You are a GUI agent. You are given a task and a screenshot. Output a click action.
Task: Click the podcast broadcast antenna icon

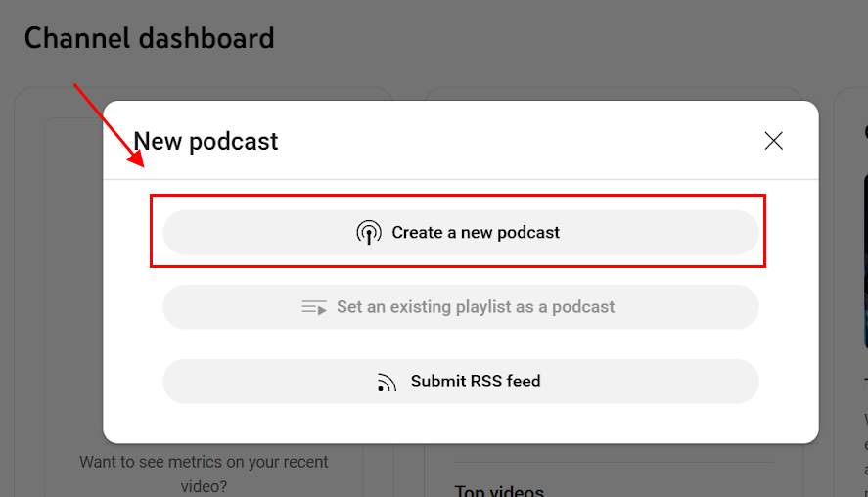[369, 233]
